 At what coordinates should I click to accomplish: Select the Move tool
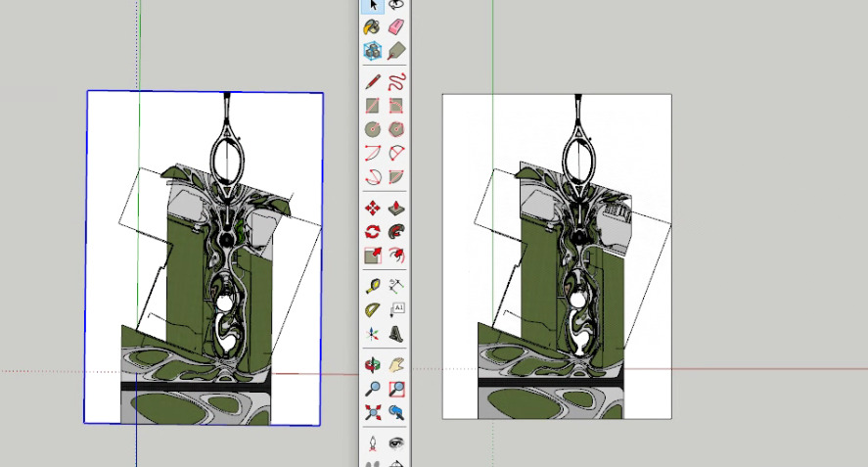373,208
